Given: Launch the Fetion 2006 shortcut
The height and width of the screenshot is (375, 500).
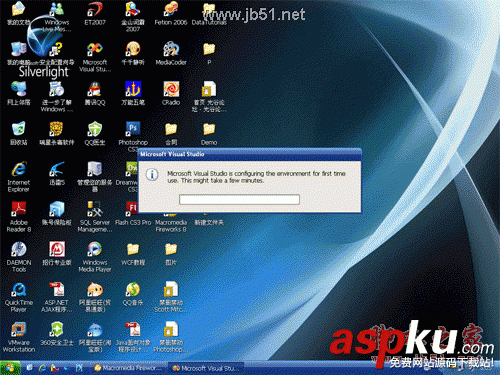Looking at the screenshot, I should [x=171, y=9].
